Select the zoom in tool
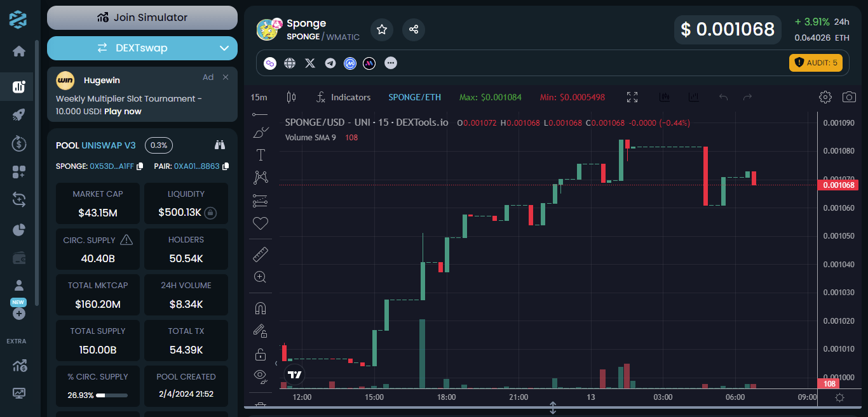The width and height of the screenshot is (868, 417). pos(261,277)
